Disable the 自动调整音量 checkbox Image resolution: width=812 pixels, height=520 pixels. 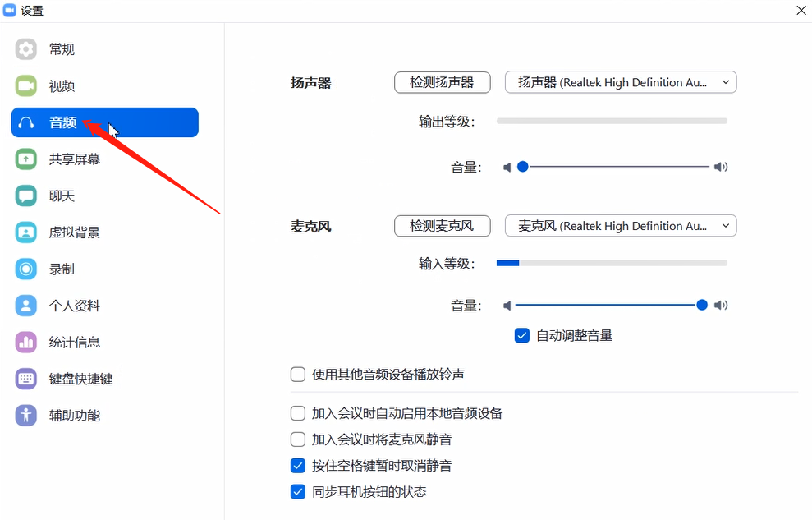coord(522,335)
